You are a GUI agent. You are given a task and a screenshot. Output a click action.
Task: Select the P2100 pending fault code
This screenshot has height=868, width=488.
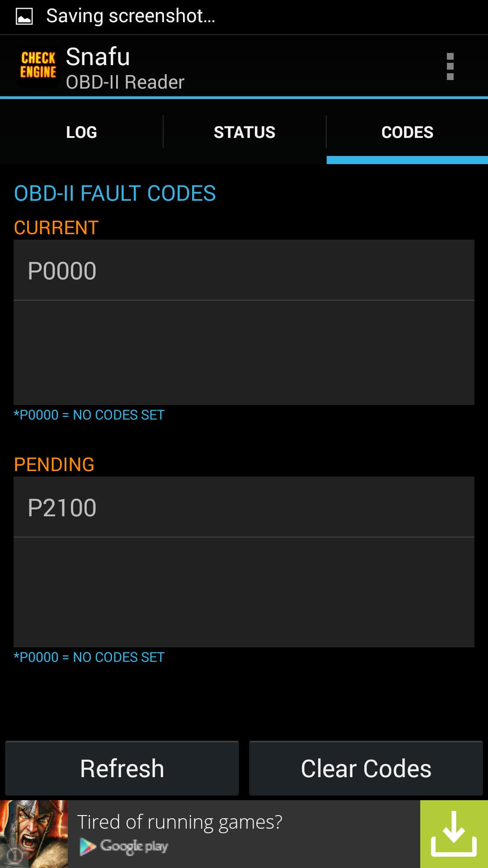pyautogui.click(x=244, y=507)
